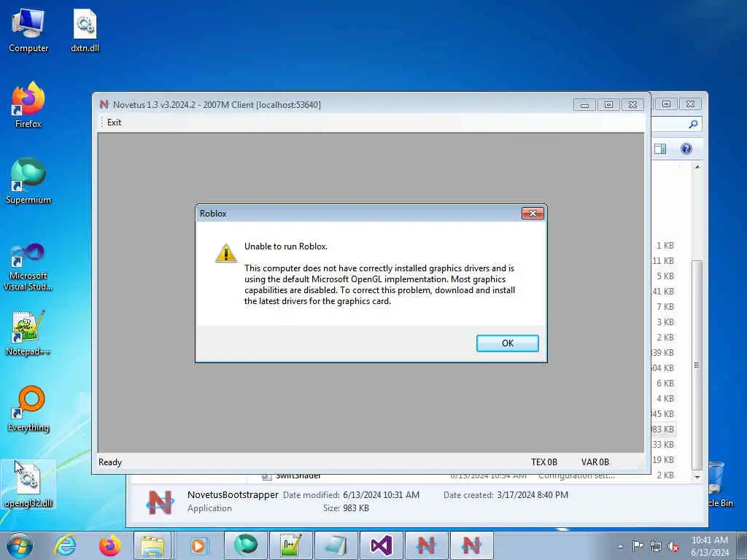Click OK in the Roblox error dialog
The height and width of the screenshot is (560, 747).
point(508,343)
